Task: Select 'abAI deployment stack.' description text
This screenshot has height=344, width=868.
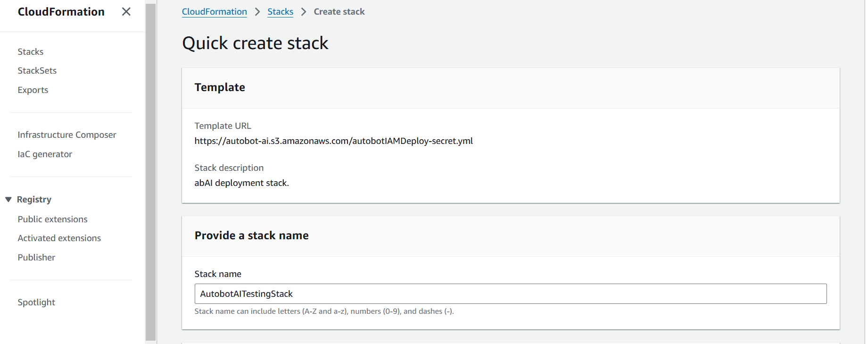Action: pyautogui.click(x=242, y=183)
